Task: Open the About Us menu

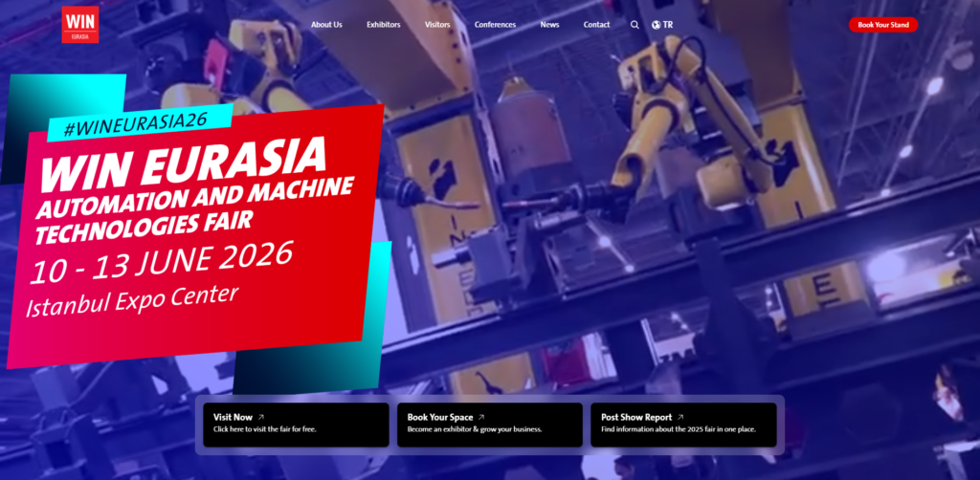Action: pos(326,25)
